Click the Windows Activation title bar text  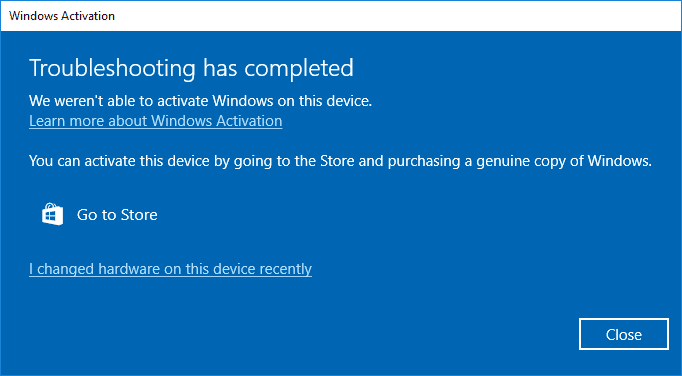click(x=62, y=16)
